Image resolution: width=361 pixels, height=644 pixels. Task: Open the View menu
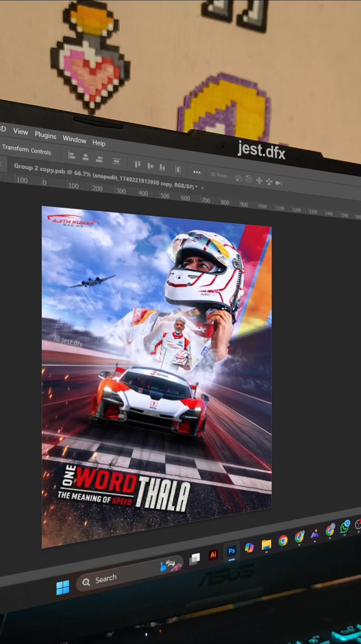pyautogui.click(x=21, y=131)
